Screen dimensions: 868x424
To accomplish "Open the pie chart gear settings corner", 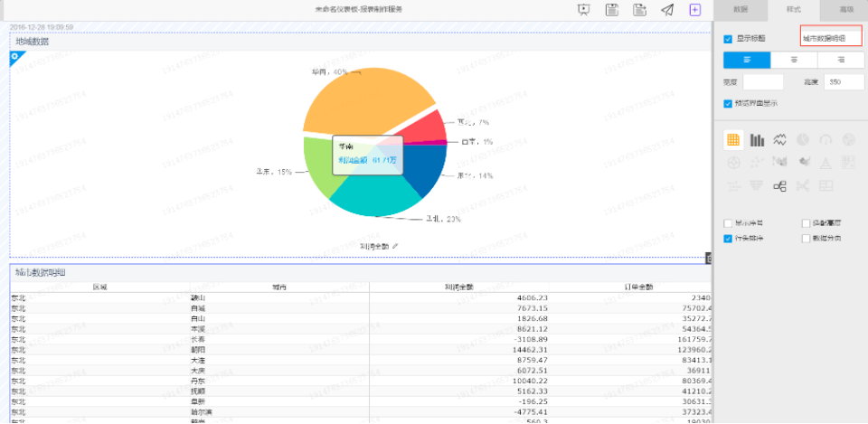I will (15, 56).
